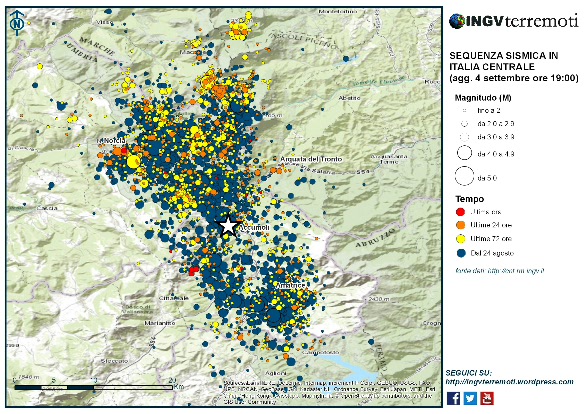This screenshot has height=414, width=584.
Task: Click the white star epicenter marker
Action: click(x=228, y=225)
